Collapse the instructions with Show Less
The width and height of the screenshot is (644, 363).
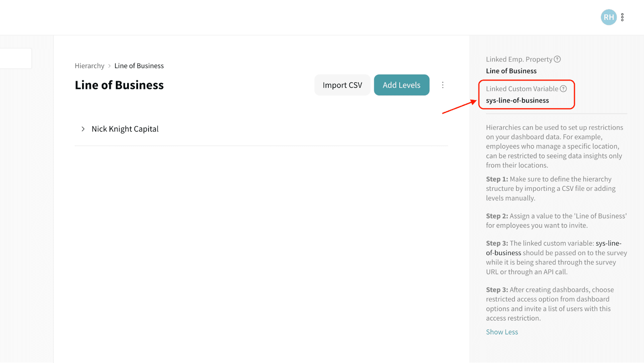(x=502, y=332)
